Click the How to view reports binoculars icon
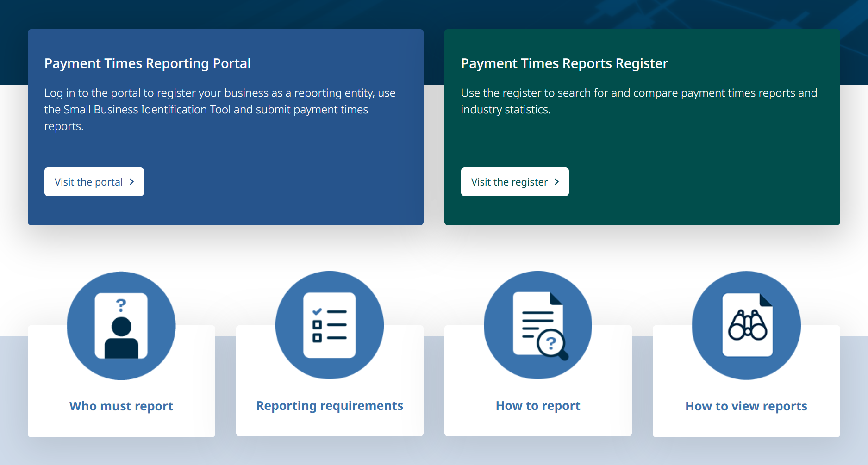The image size is (868, 465). [x=746, y=325]
